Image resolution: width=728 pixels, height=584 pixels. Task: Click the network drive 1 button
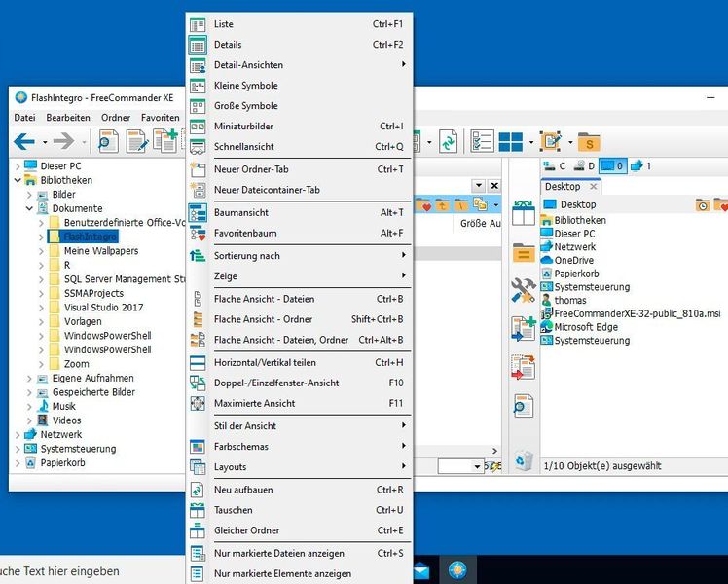[x=640, y=165]
